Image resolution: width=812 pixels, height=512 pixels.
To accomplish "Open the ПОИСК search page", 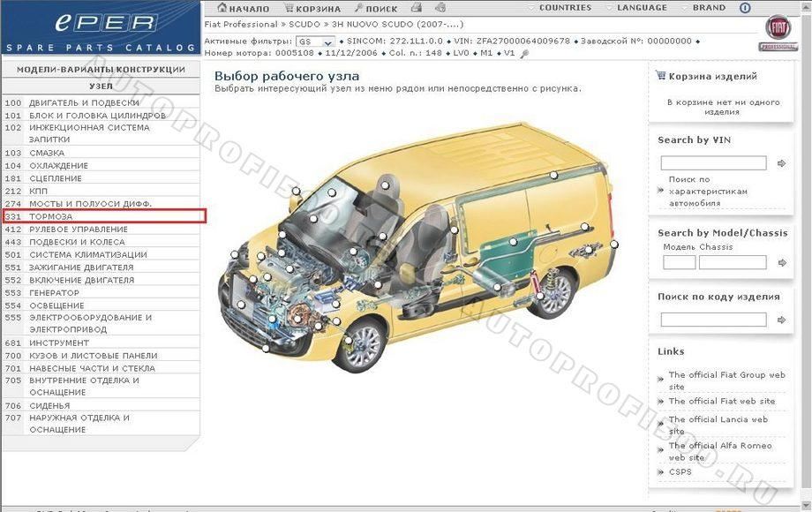I will coord(376,8).
